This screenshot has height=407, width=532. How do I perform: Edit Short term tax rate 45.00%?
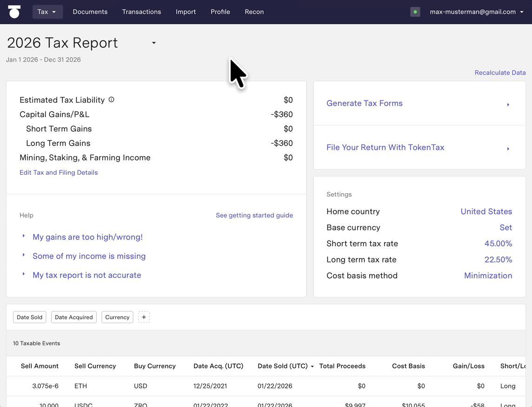[498, 243]
